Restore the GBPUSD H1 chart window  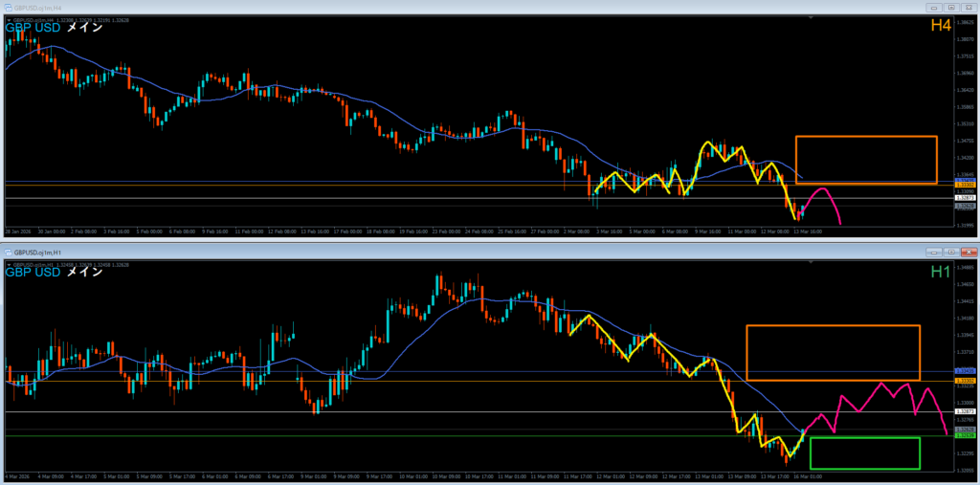(949, 252)
